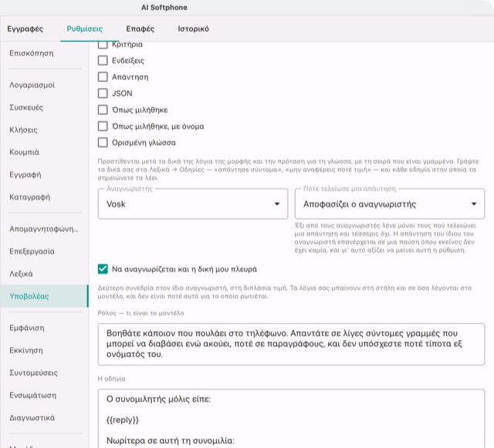Click into the Ρόλος text field
This screenshot has width=494, height=448.
click(291, 344)
